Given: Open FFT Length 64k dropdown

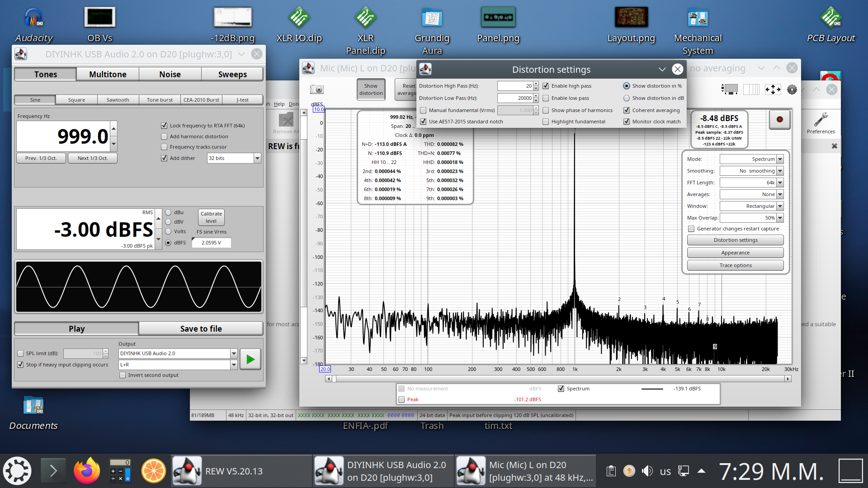Looking at the screenshot, I should [751, 183].
